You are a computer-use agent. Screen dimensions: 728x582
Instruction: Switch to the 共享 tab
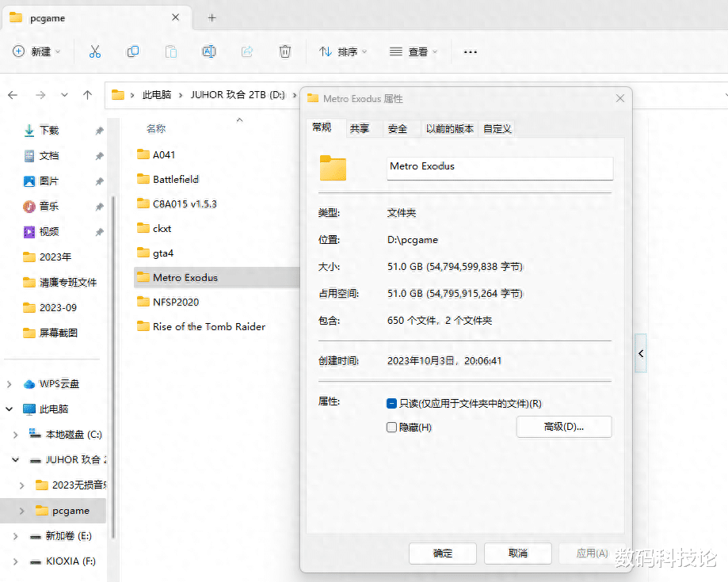coord(360,128)
